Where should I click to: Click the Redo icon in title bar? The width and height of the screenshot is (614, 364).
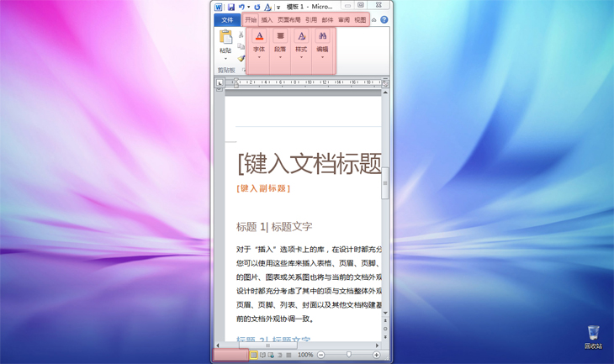point(257,7)
